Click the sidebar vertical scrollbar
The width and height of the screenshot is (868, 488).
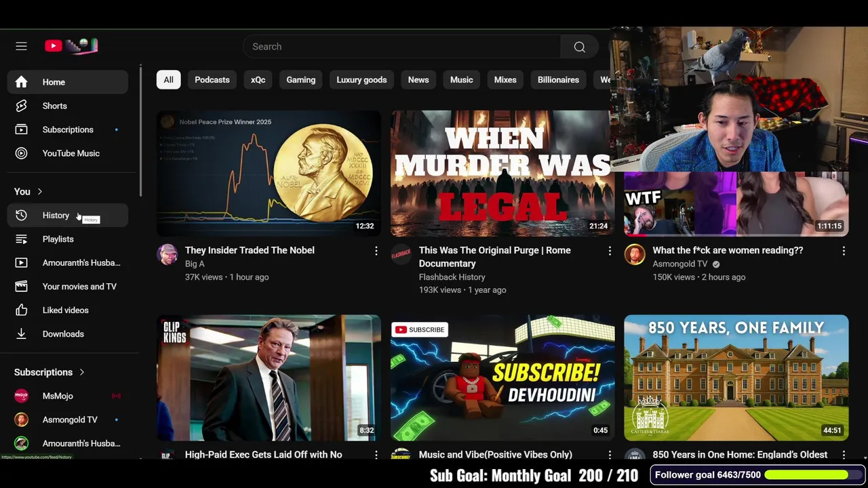coord(140,130)
